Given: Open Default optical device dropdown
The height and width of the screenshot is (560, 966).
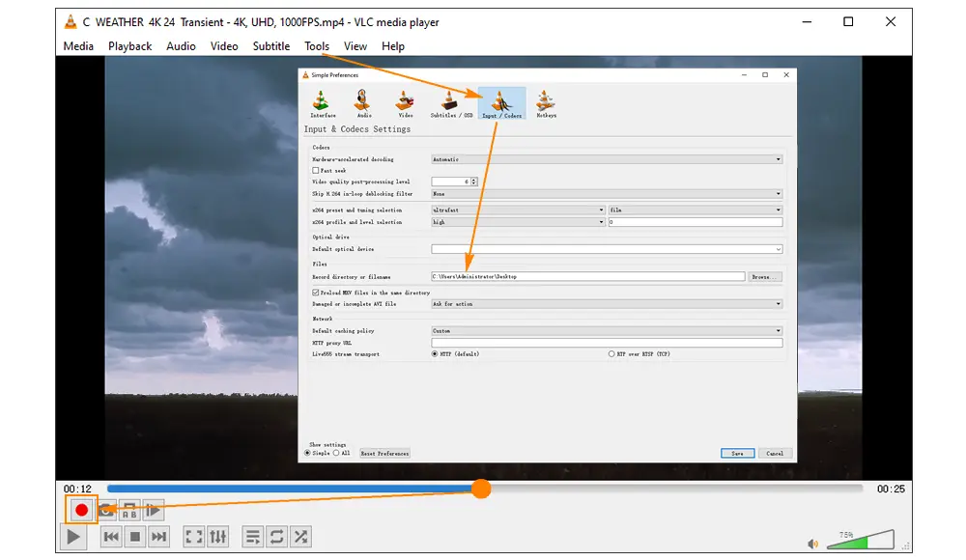Looking at the screenshot, I should coord(607,249).
